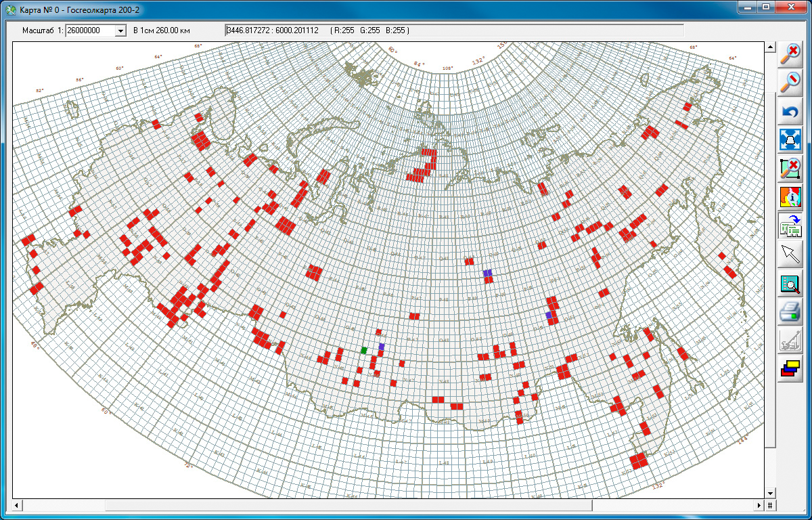Viewport: 812px width, 520px height.
Task: Click horizontal scrollbar left arrow
Action: point(18,506)
